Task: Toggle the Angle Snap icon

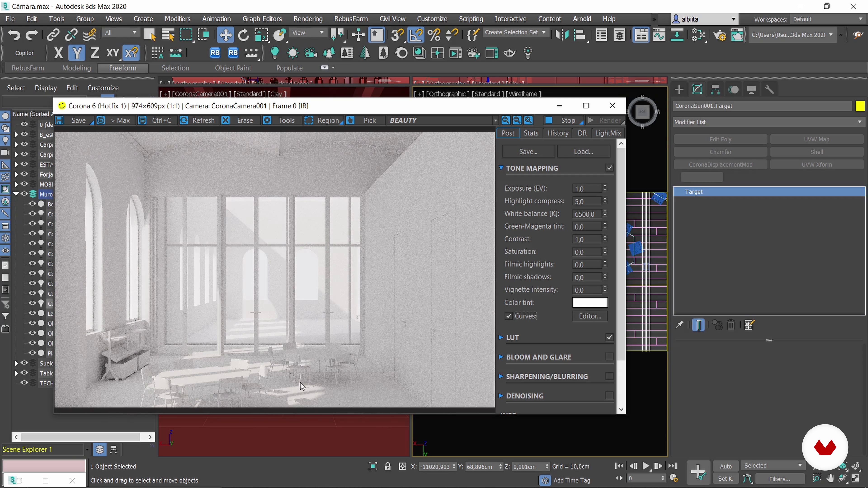Action: [x=416, y=35]
